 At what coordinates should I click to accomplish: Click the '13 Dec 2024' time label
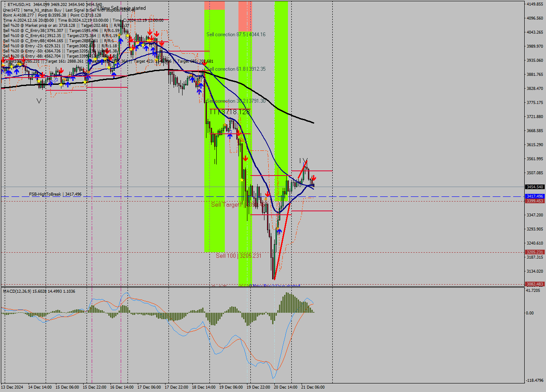click(13, 387)
